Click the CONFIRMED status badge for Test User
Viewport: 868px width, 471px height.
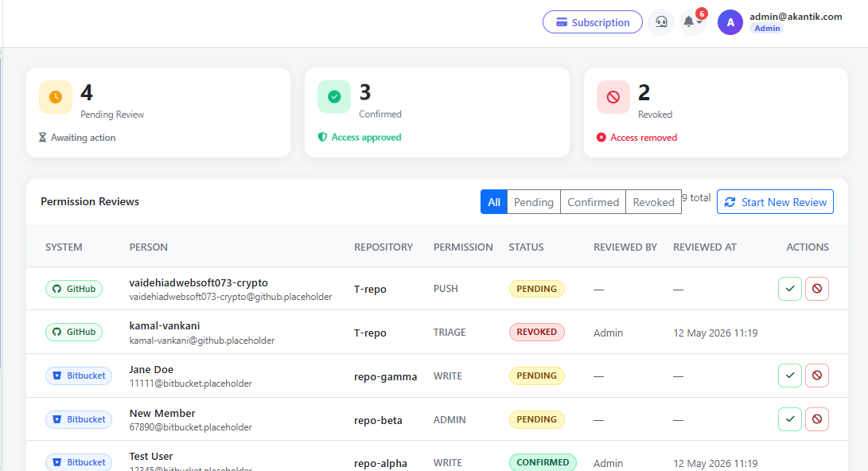point(543,463)
